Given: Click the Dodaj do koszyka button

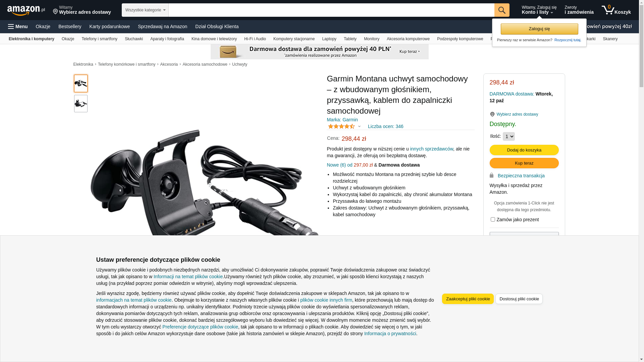Looking at the screenshot, I should tap(524, 150).
